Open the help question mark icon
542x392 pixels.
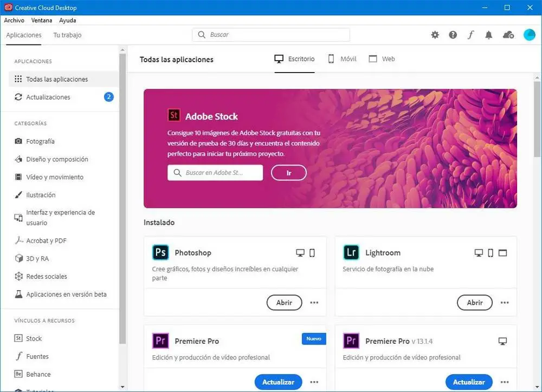[453, 35]
